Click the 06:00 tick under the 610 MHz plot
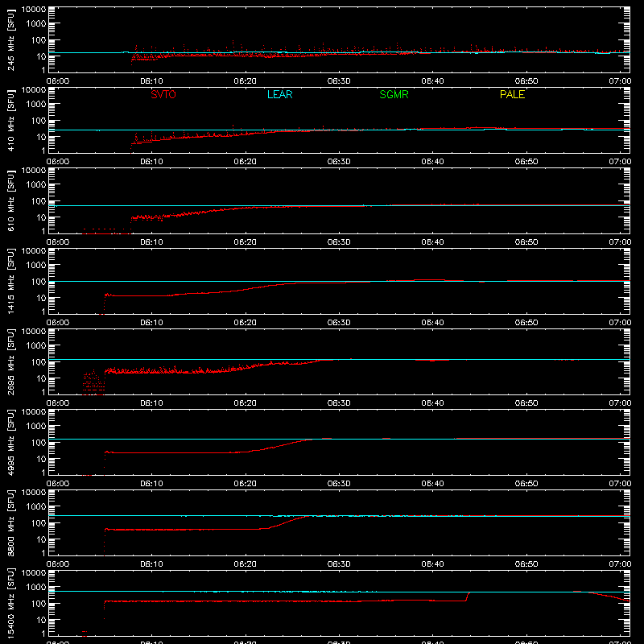The height and width of the screenshot is (644, 644). [58, 242]
